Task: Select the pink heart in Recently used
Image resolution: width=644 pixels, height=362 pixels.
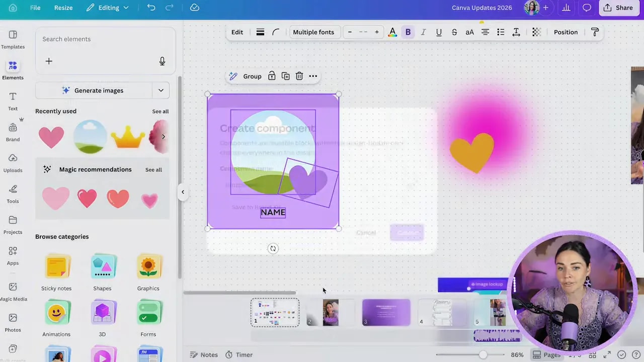Action: (x=51, y=137)
